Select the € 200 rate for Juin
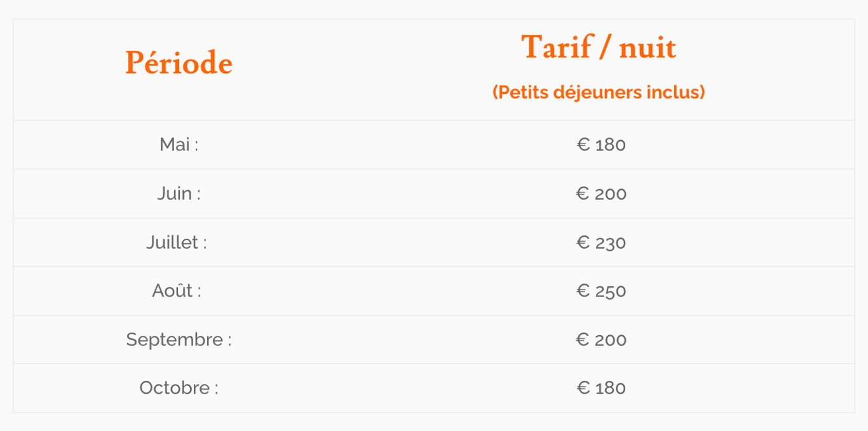 (601, 194)
